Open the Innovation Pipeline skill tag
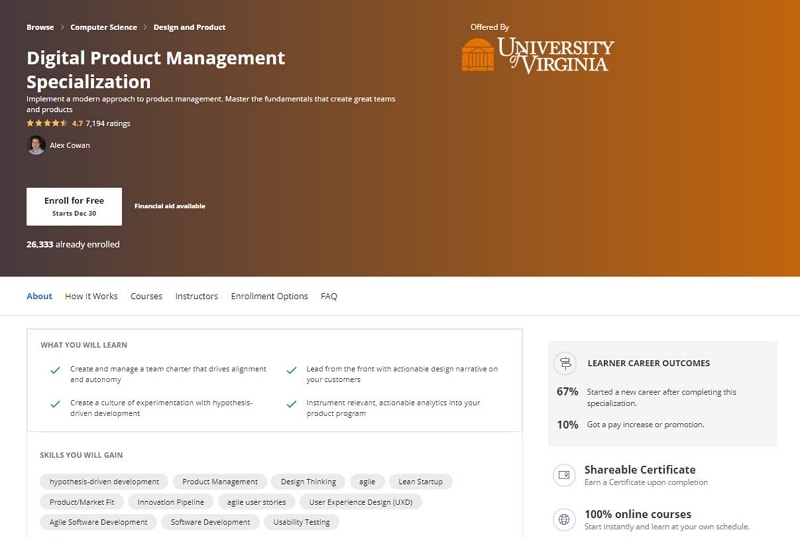 tap(170, 502)
